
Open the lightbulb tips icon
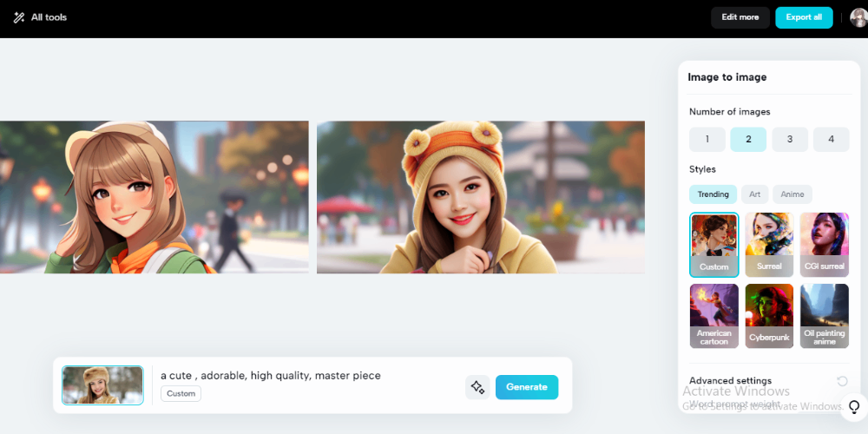854,407
